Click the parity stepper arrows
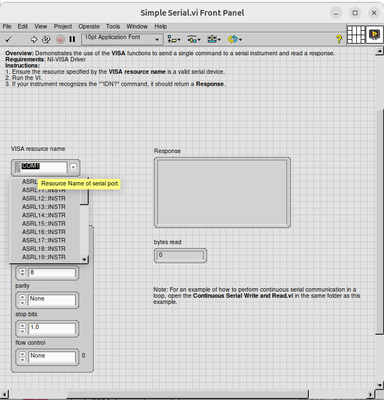 pyautogui.click(x=22, y=299)
